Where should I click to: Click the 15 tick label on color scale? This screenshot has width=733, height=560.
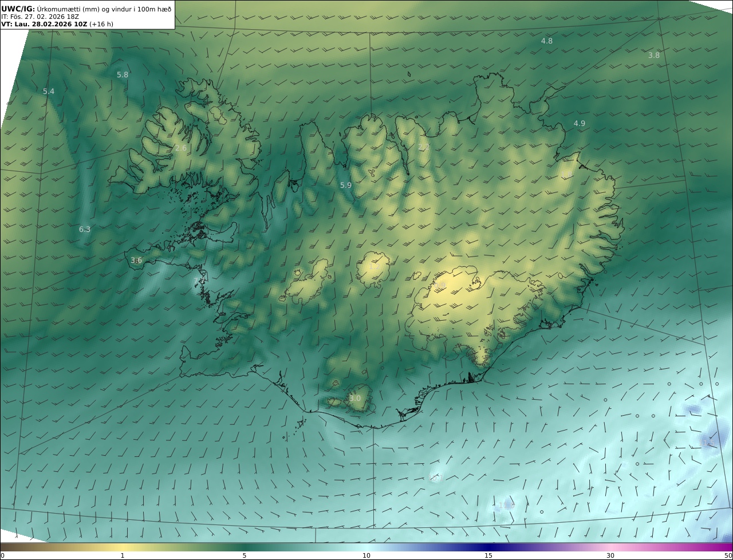488,555
